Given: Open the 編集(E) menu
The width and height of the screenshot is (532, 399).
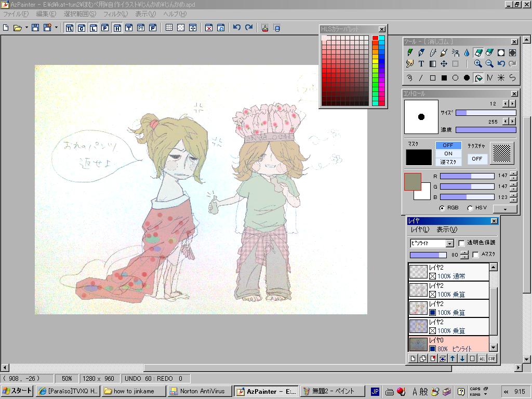Looking at the screenshot, I should (x=46, y=14).
